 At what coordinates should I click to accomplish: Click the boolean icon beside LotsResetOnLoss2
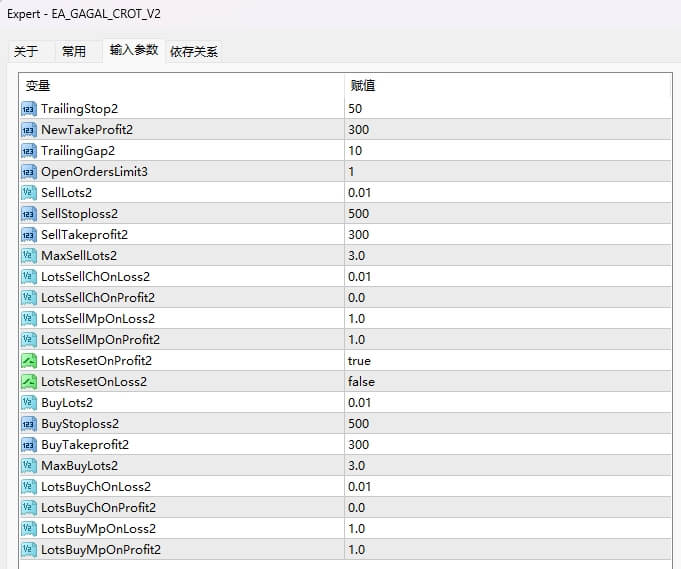click(x=29, y=381)
